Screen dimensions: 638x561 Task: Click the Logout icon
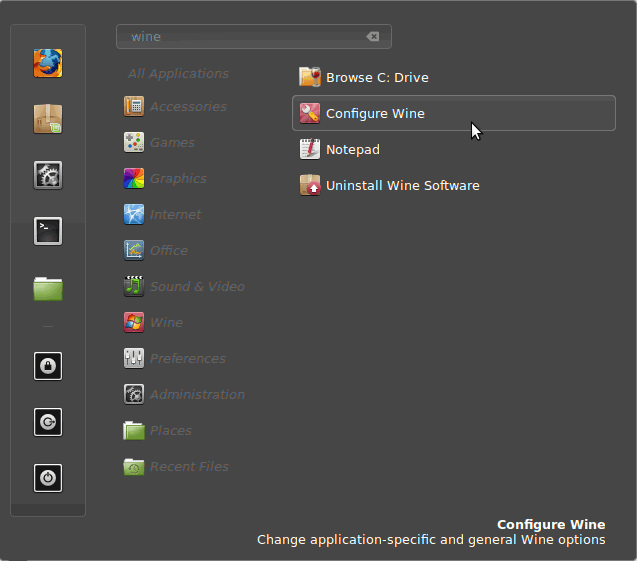(x=47, y=422)
